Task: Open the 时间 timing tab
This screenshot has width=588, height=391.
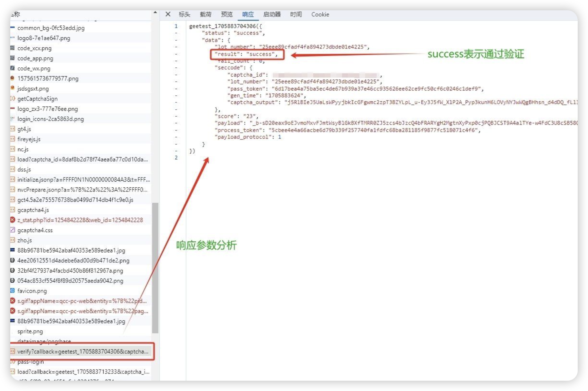Action: [296, 14]
